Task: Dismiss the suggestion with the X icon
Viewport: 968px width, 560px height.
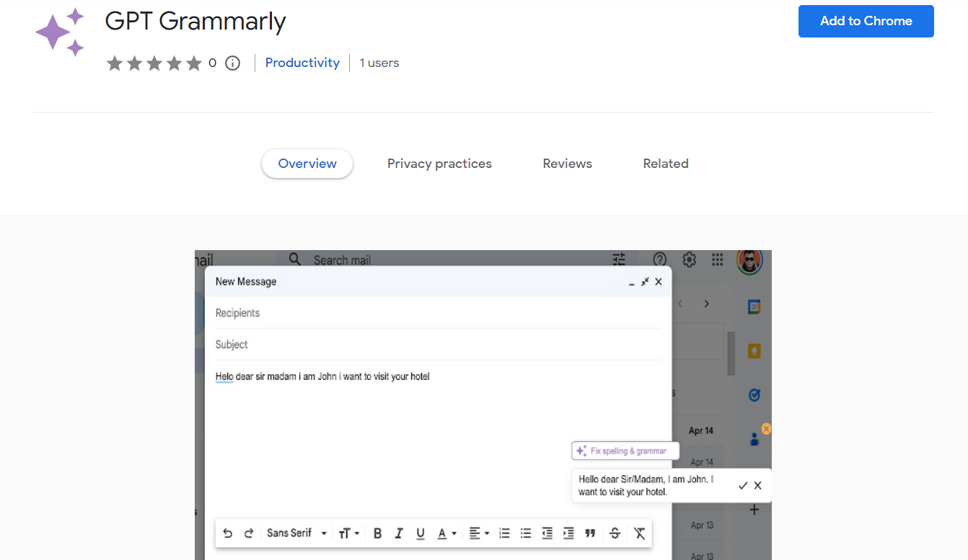Action: [757, 486]
